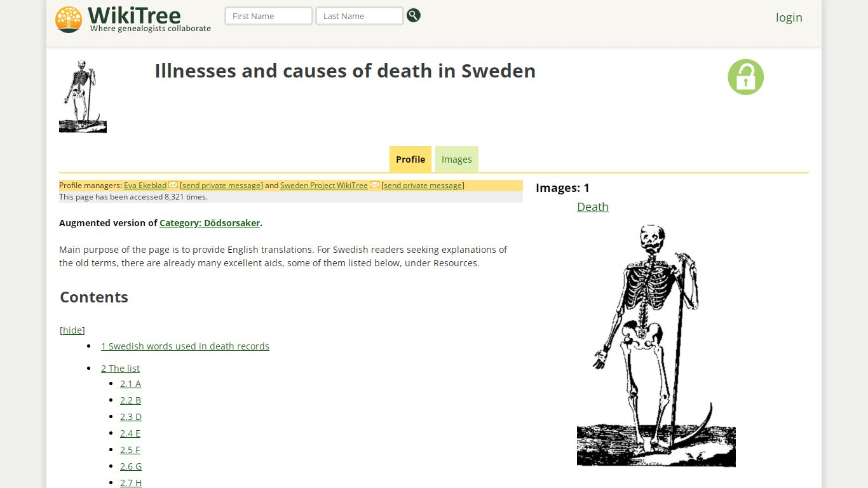Click the 'Contents' heading
Screen dimensions: 868x488
[x=94, y=297]
